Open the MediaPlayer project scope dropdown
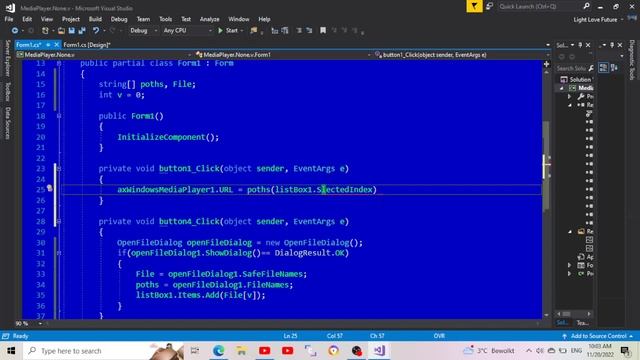640x360 pixels. tap(104, 55)
